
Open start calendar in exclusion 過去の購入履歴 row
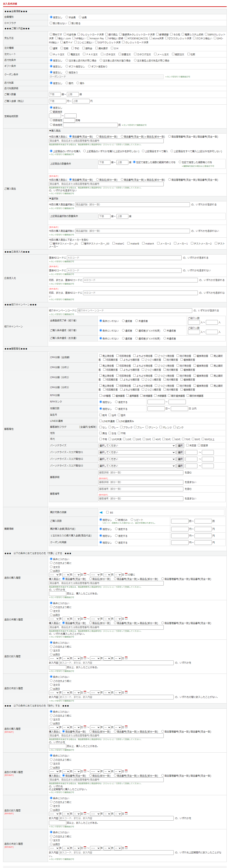[x=85, y=727]
